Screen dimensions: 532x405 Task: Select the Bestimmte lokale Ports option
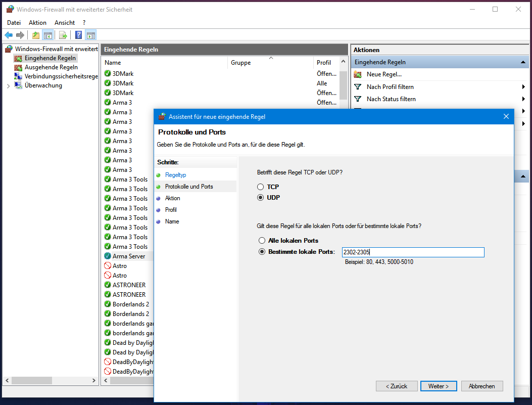262,252
